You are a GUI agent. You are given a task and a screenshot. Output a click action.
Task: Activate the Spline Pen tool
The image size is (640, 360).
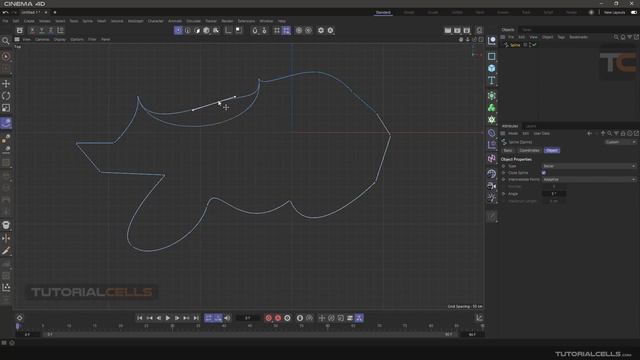[x=6, y=123]
